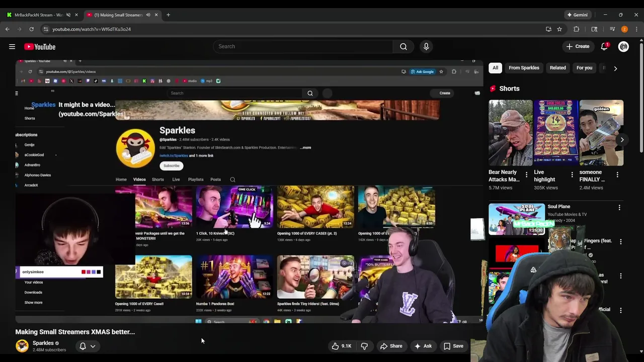Open options for the Fingers (feat. video
644x362 pixels.
[x=620, y=241]
